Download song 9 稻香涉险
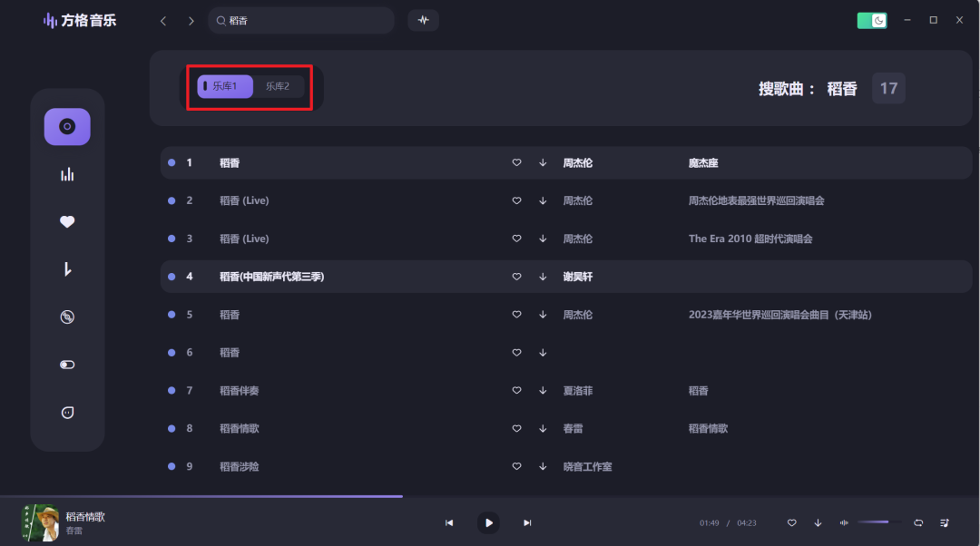 click(543, 467)
